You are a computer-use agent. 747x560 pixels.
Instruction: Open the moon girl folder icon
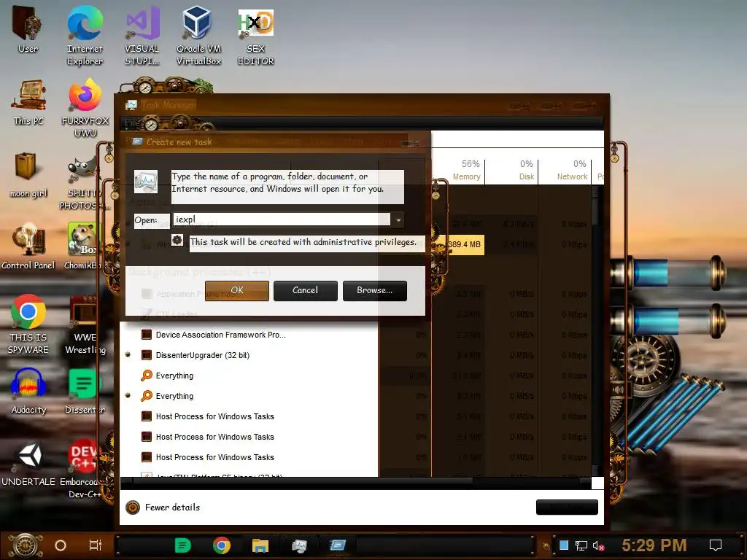tap(28, 174)
